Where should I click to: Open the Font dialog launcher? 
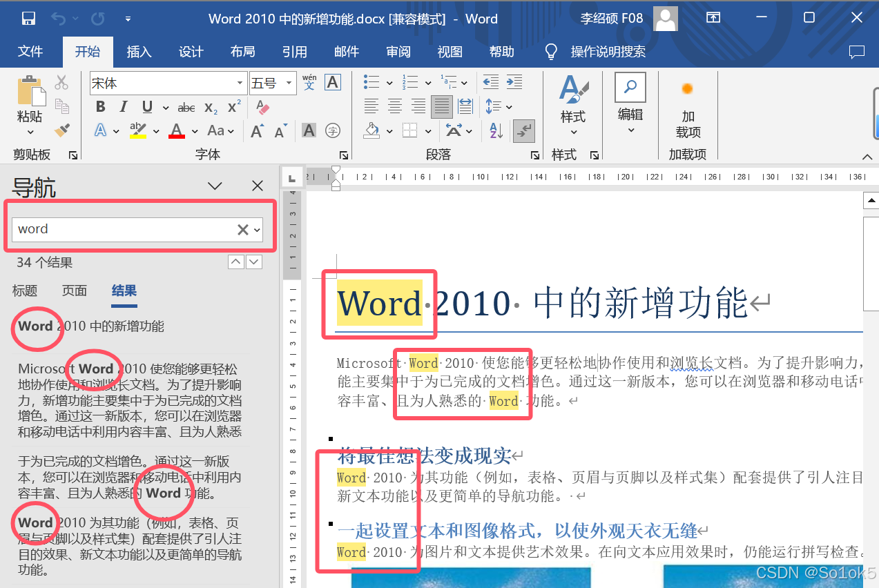pos(343,155)
